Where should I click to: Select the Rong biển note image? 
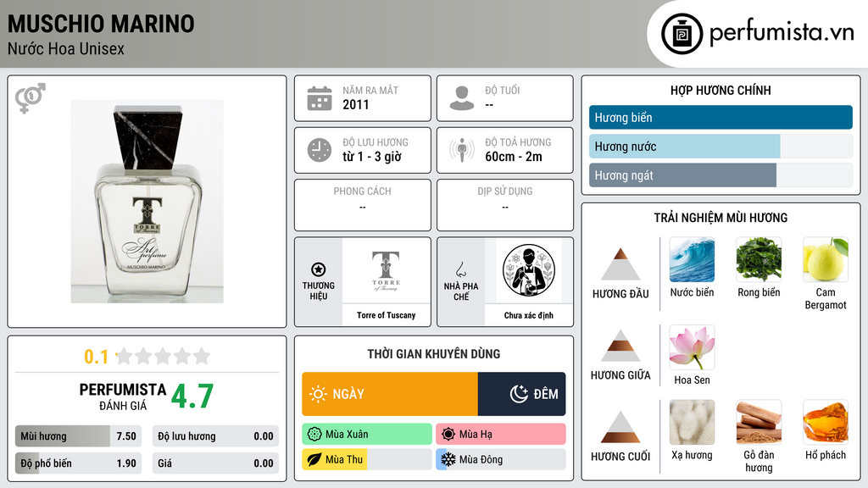tap(759, 259)
